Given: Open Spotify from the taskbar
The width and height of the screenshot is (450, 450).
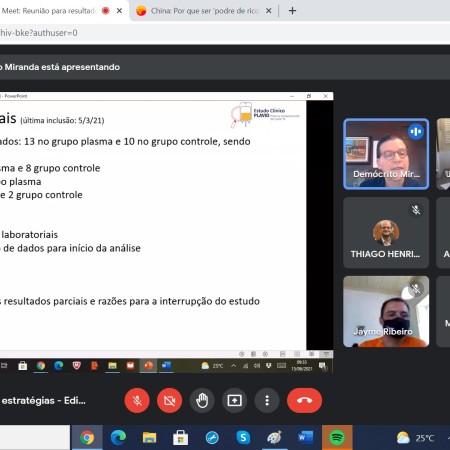Looking at the screenshot, I should (337, 437).
